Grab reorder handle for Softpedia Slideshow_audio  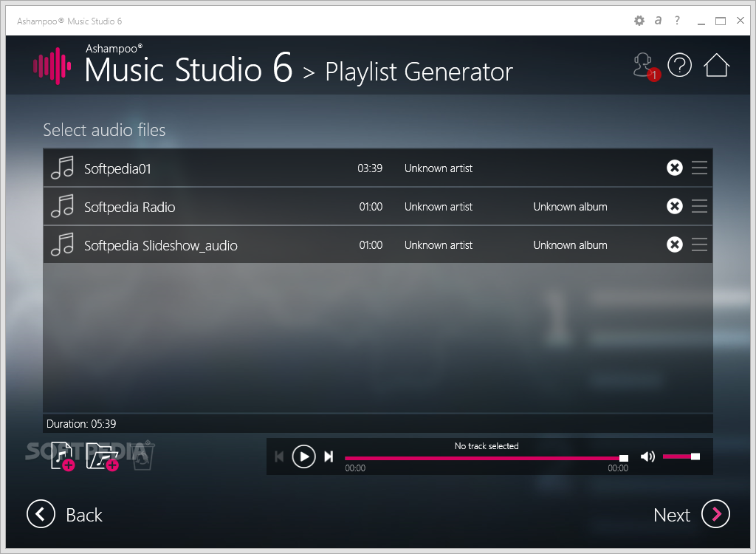pyautogui.click(x=699, y=244)
